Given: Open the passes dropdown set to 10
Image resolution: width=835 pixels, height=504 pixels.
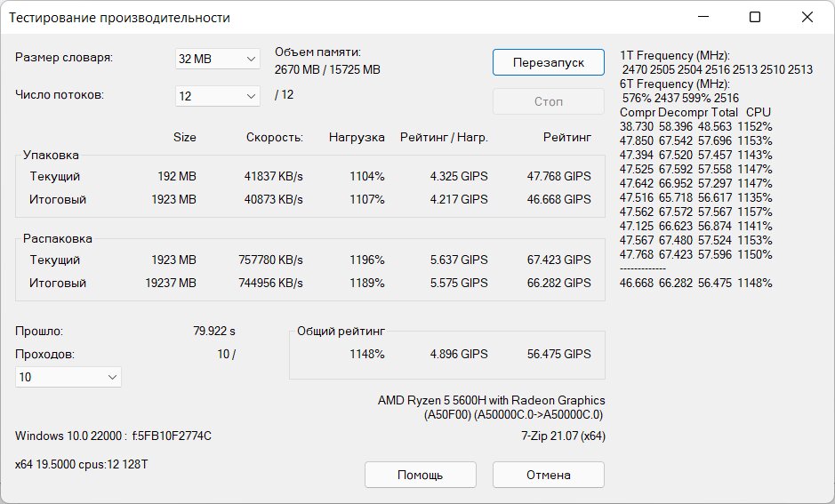Looking at the screenshot, I should point(68,377).
